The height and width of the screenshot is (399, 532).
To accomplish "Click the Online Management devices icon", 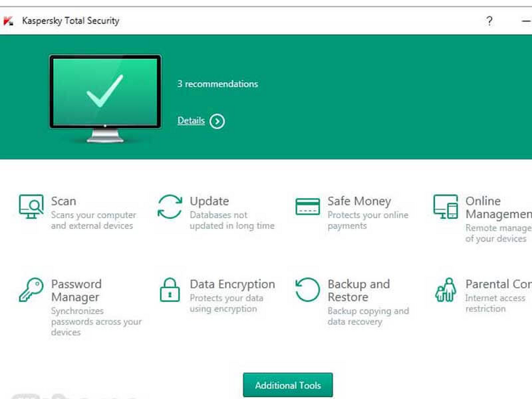I will (x=445, y=206).
